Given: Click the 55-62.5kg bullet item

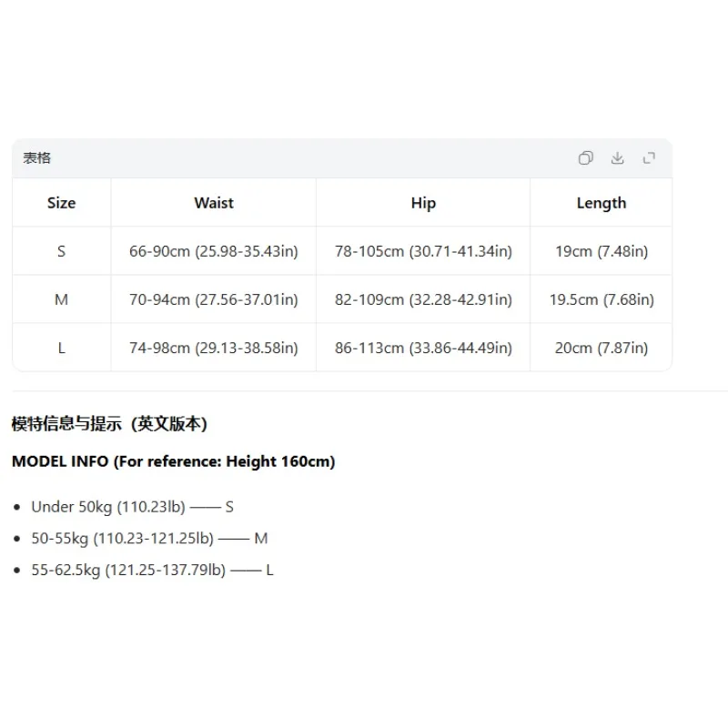Looking at the screenshot, I should (x=152, y=570).
